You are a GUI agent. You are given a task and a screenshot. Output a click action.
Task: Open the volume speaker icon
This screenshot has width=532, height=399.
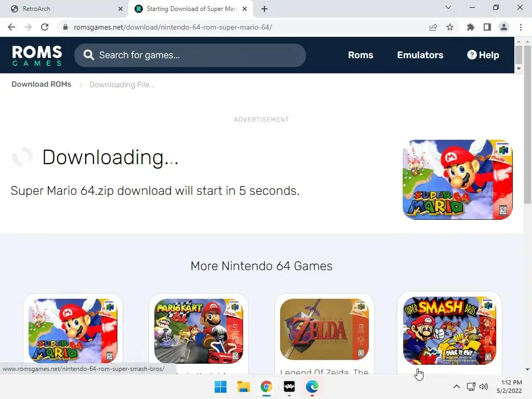(x=484, y=387)
